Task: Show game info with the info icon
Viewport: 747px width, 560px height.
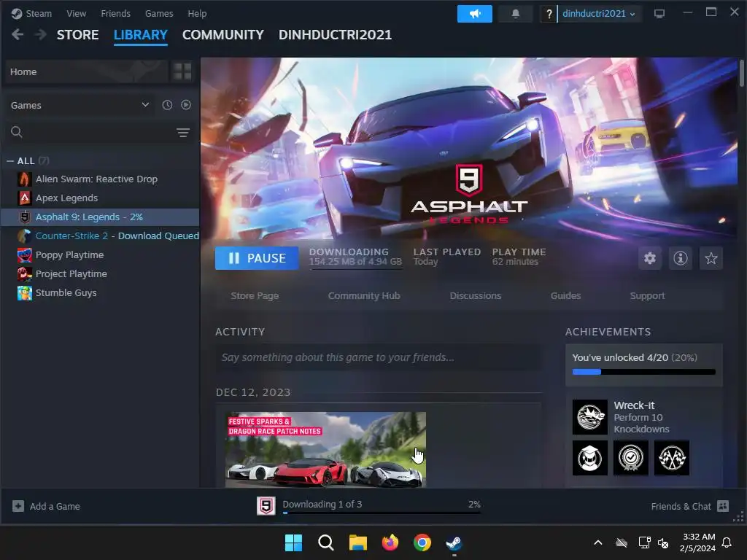Action: (x=681, y=258)
